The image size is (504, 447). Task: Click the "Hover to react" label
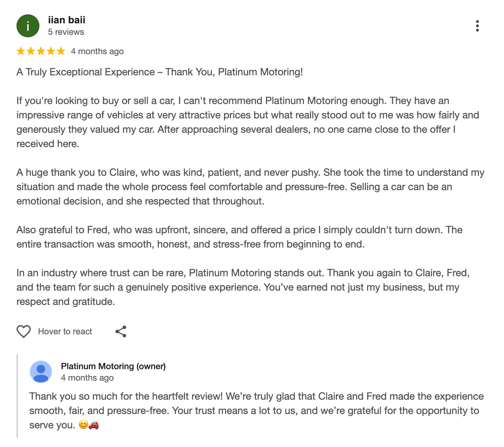tap(65, 331)
